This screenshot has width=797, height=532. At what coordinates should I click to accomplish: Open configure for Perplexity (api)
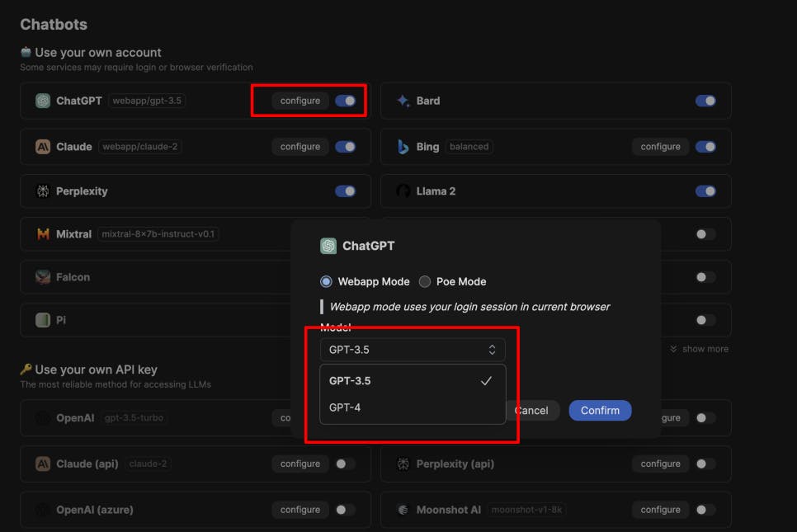click(x=661, y=464)
